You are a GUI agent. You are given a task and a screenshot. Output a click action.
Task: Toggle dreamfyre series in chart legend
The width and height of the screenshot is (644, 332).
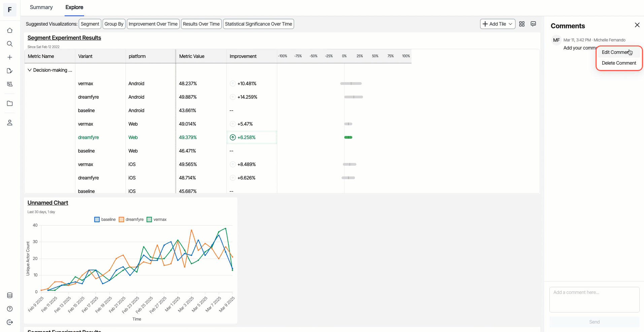tap(131, 220)
